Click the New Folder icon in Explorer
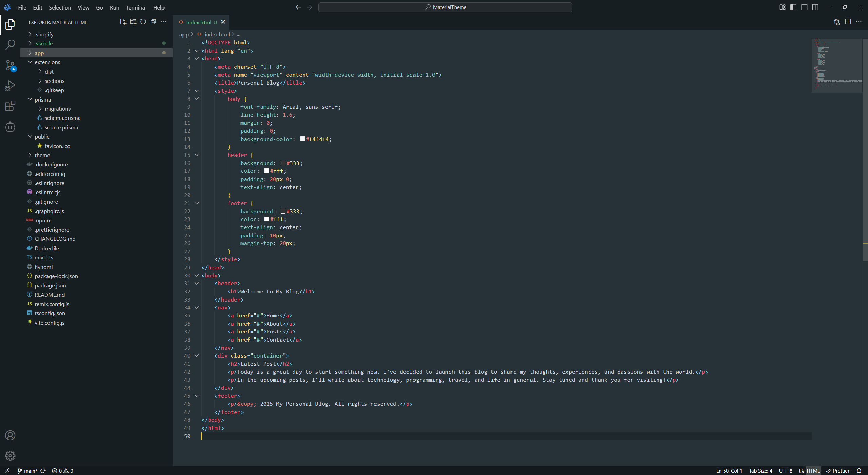 [133, 22]
